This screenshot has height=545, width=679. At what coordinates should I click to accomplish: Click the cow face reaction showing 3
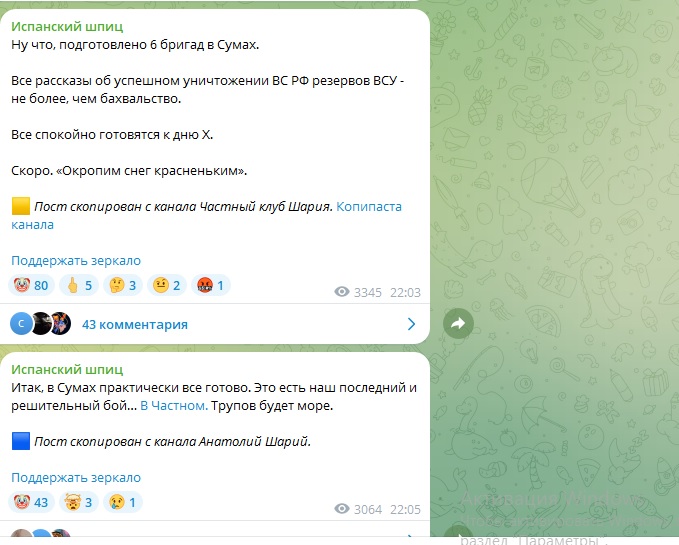(x=79, y=502)
